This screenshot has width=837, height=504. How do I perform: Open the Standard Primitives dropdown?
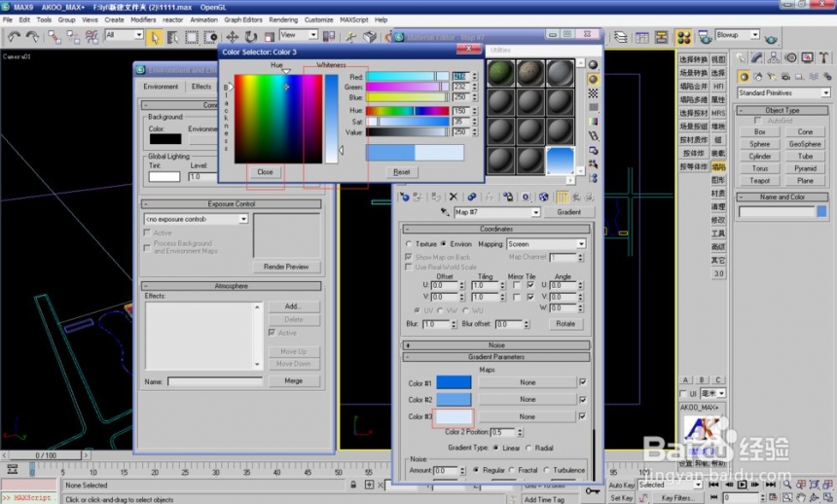pos(826,92)
